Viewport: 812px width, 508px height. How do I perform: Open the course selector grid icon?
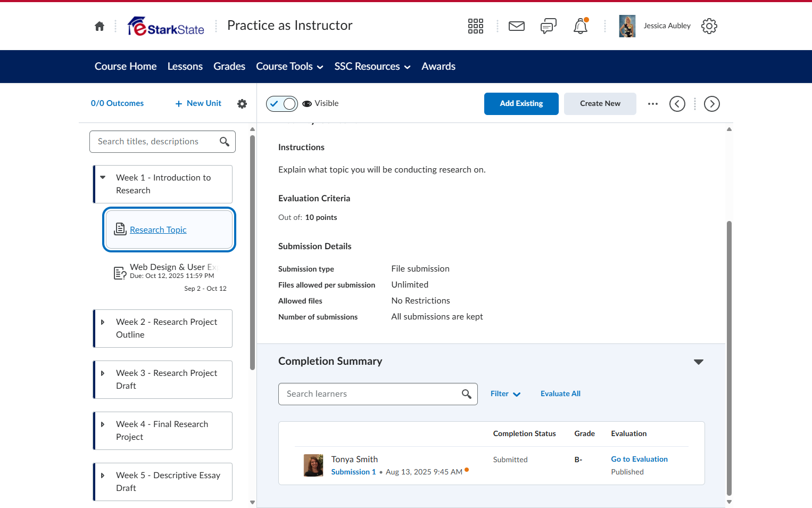click(475, 26)
